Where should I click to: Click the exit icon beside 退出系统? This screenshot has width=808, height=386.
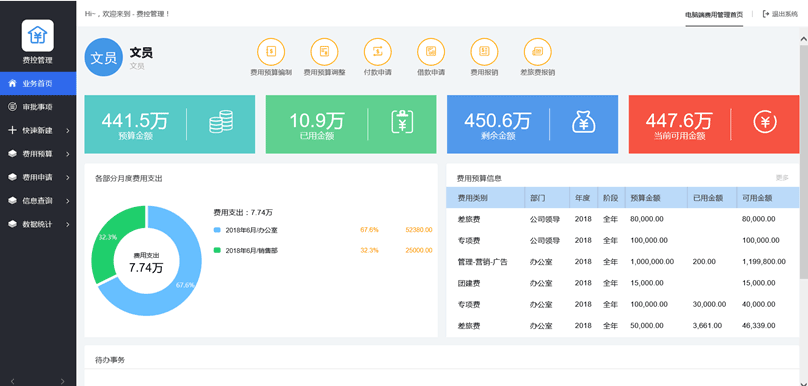point(766,14)
